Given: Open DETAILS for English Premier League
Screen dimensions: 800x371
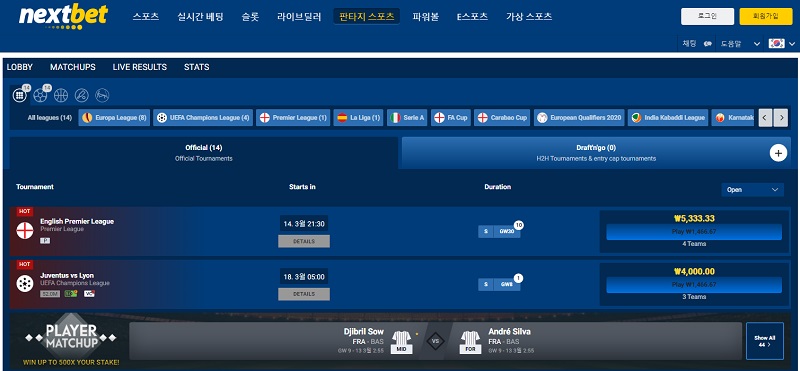Looking at the screenshot, I should pyautogui.click(x=304, y=241).
